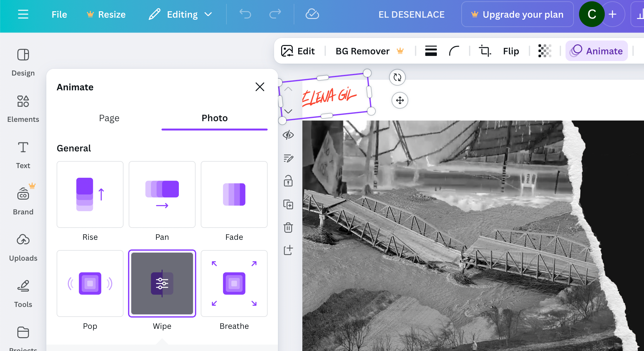Move page up with chevron
The height and width of the screenshot is (351, 644).
pos(288,89)
